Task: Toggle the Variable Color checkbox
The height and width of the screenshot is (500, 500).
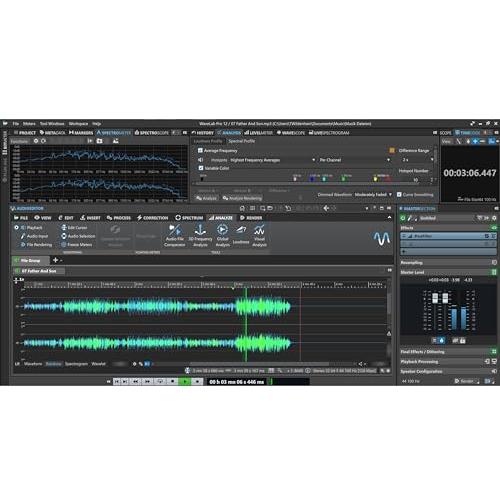Action: point(201,168)
